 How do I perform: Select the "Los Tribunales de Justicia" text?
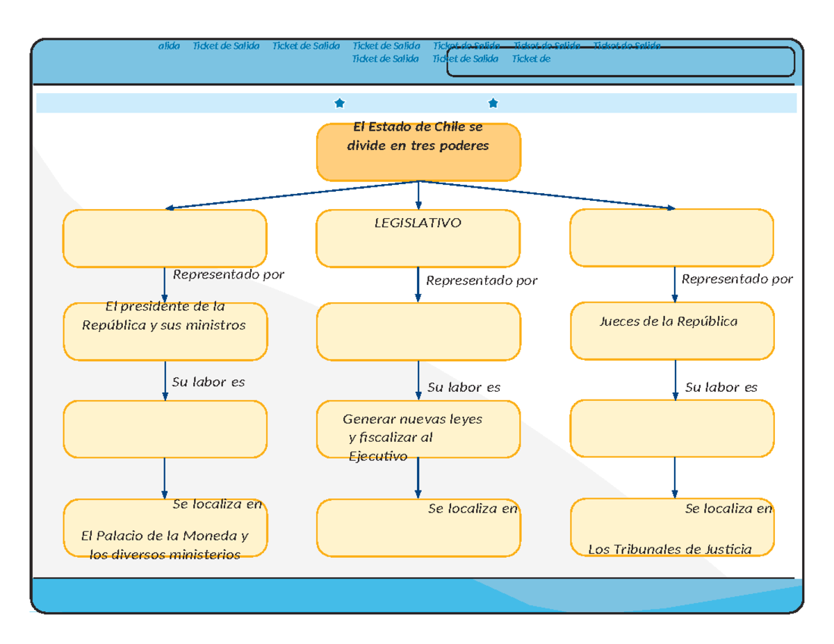(x=670, y=550)
